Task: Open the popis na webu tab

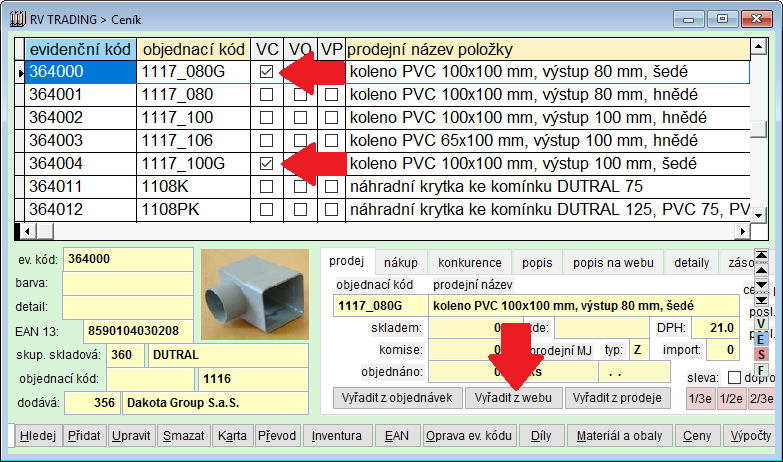Action: coord(613,262)
